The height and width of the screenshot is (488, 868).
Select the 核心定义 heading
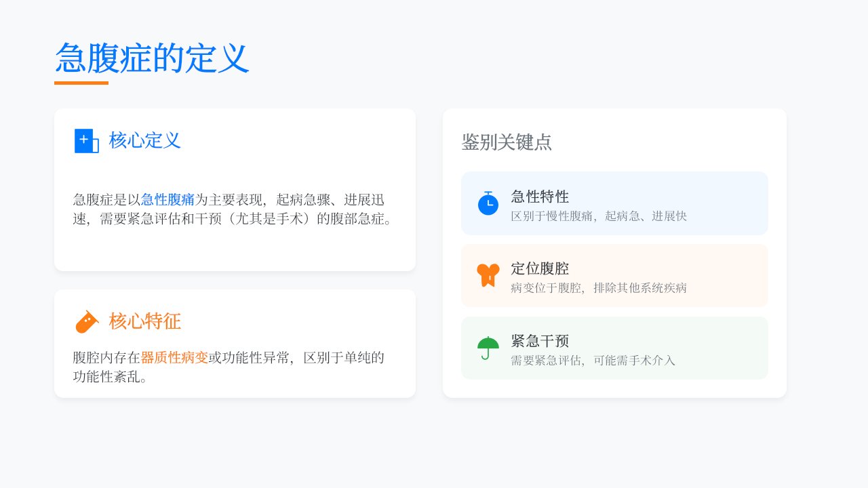point(145,140)
